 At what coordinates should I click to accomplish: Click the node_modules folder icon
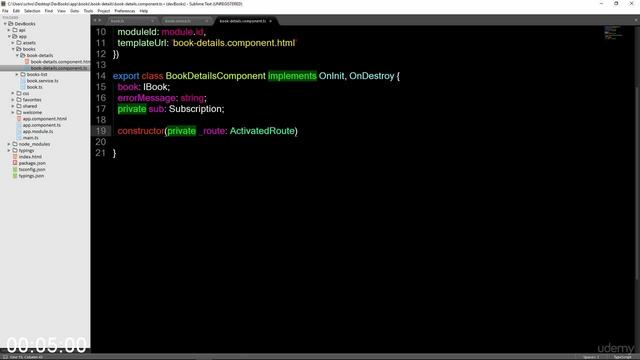(15, 144)
